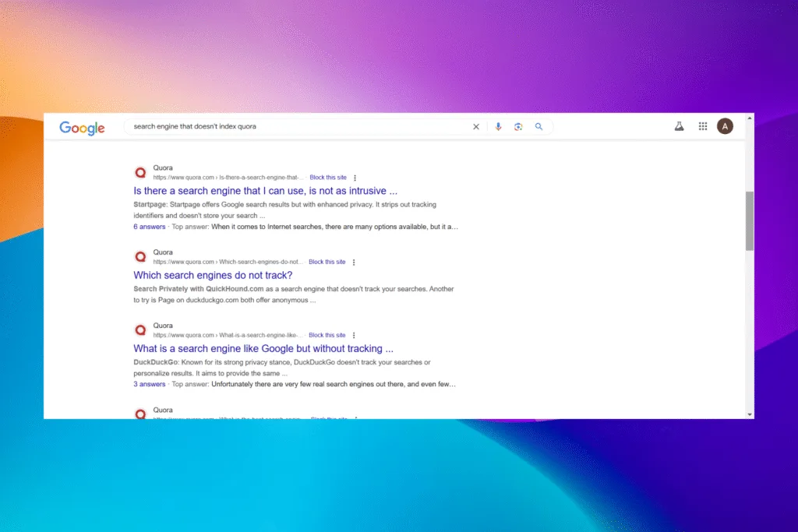Open the '6 answers' link
The width and height of the screenshot is (798, 532).
(x=149, y=227)
